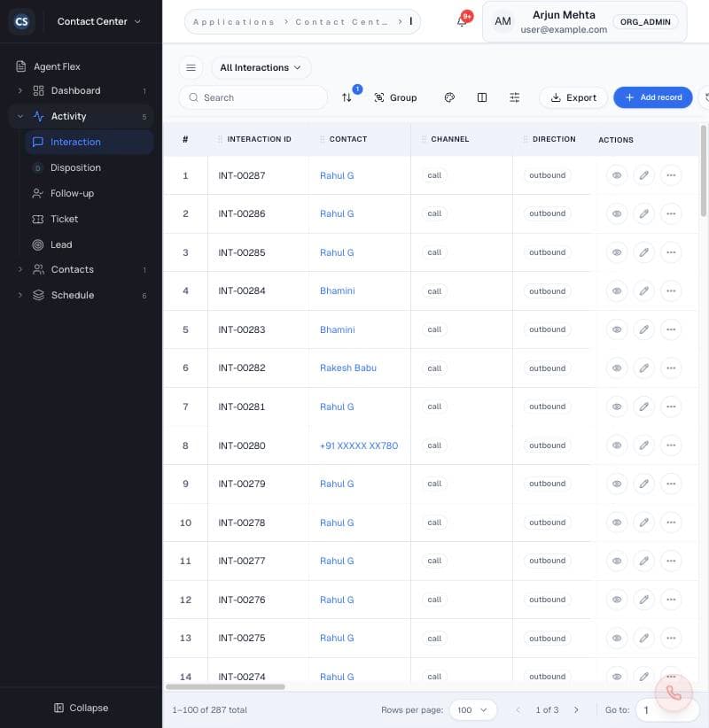
Task: Open Disposition in the sidebar
Action: [90, 167]
